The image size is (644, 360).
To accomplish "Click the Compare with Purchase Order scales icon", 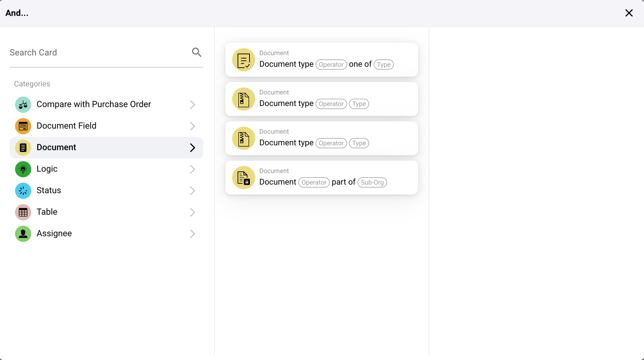I will 23,105.
